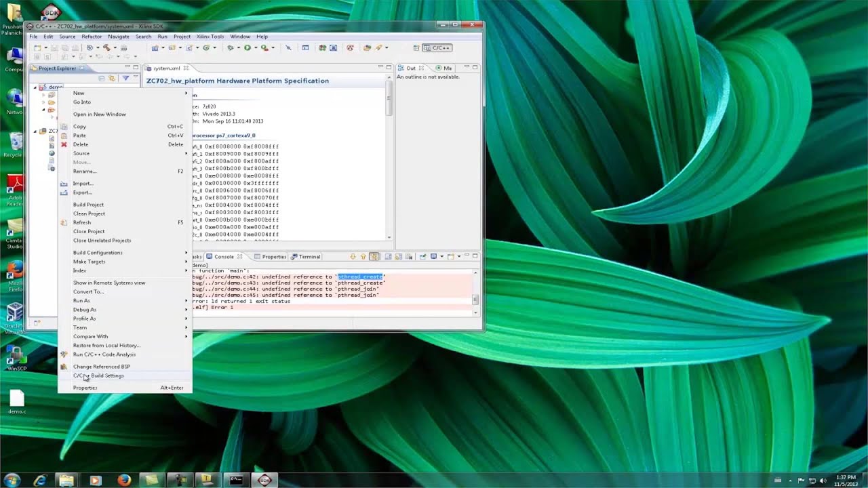Viewport: 868px width, 488px height.
Task: Click Delete in the context menu
Action: (125, 144)
